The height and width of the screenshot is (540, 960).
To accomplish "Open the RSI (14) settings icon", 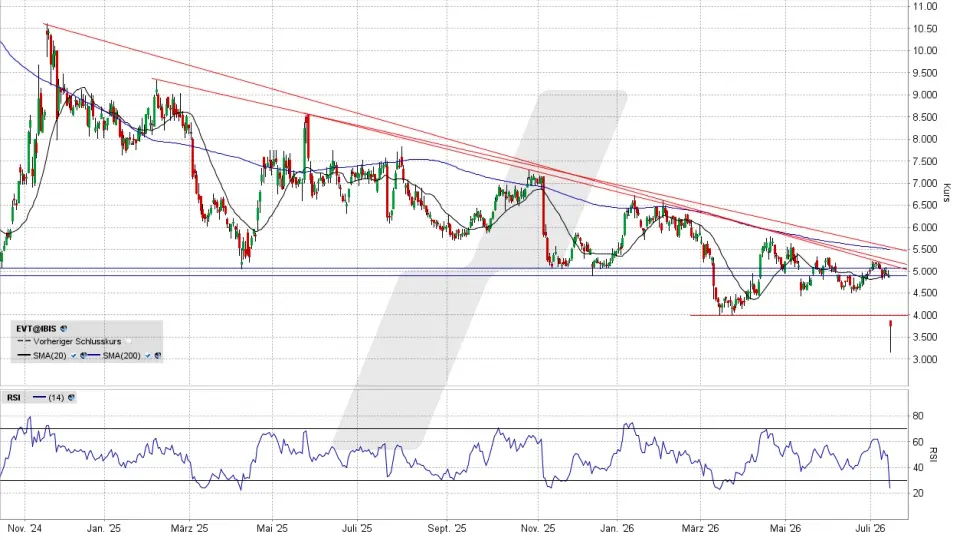I will pyautogui.click(x=71, y=397).
